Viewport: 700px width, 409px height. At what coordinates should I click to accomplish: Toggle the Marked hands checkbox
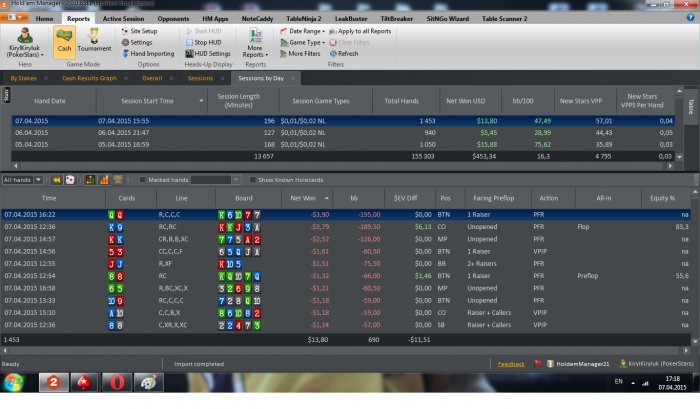142,180
